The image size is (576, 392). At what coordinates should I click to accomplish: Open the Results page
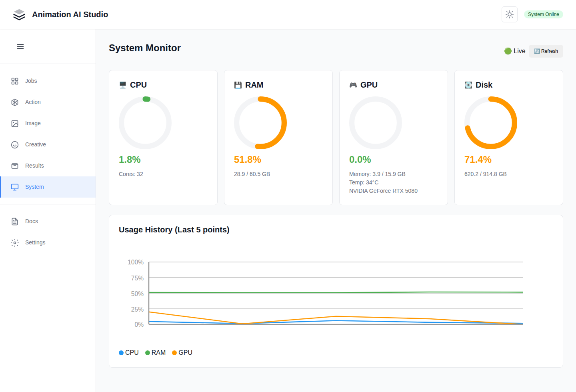48,166
